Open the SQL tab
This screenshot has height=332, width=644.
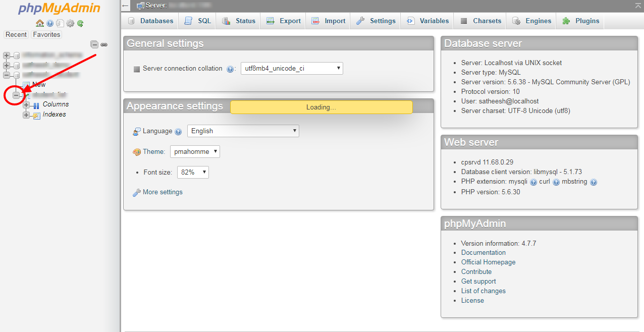(x=198, y=21)
